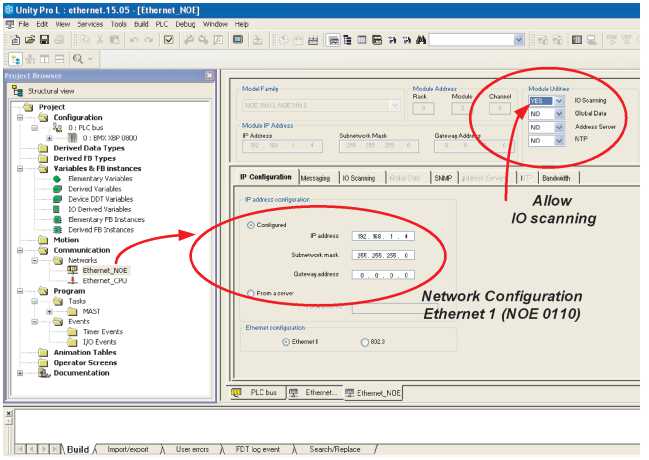Switch to the PLC bus window tab

pos(257,394)
